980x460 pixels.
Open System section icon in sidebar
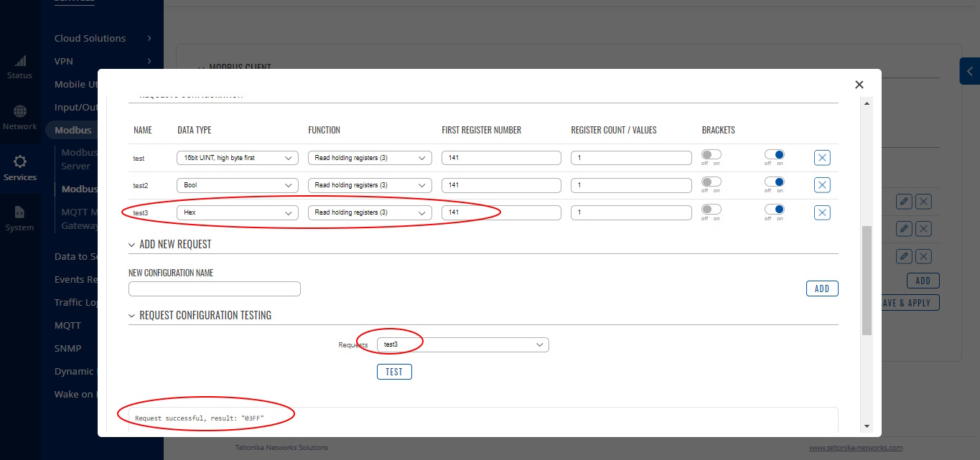19,212
